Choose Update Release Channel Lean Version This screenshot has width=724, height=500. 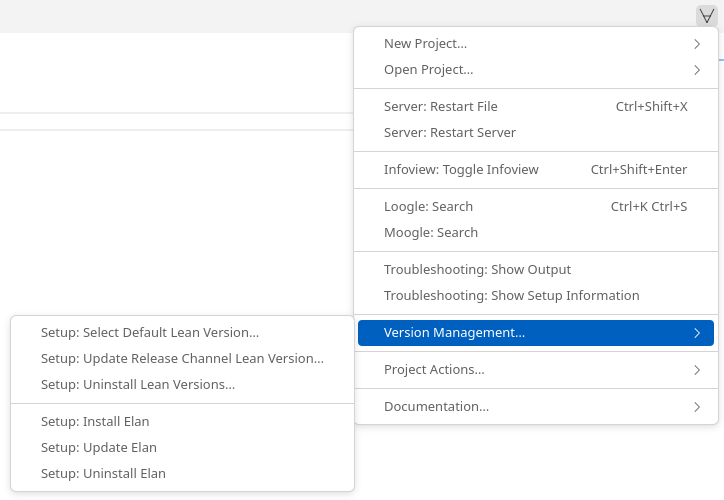(182, 358)
